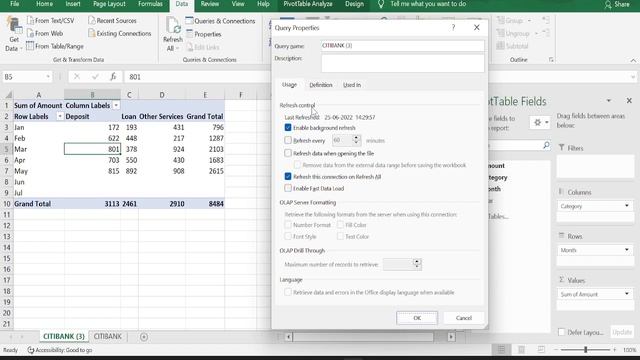This screenshot has height=360, width=640.
Task: Switch to Normal view icon
Action: [501, 349]
